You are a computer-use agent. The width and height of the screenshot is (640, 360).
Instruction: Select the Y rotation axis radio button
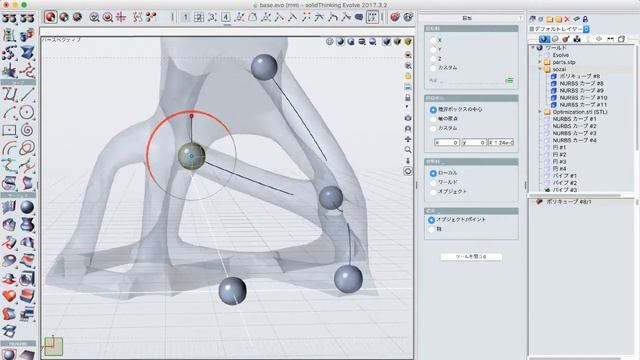433,49
